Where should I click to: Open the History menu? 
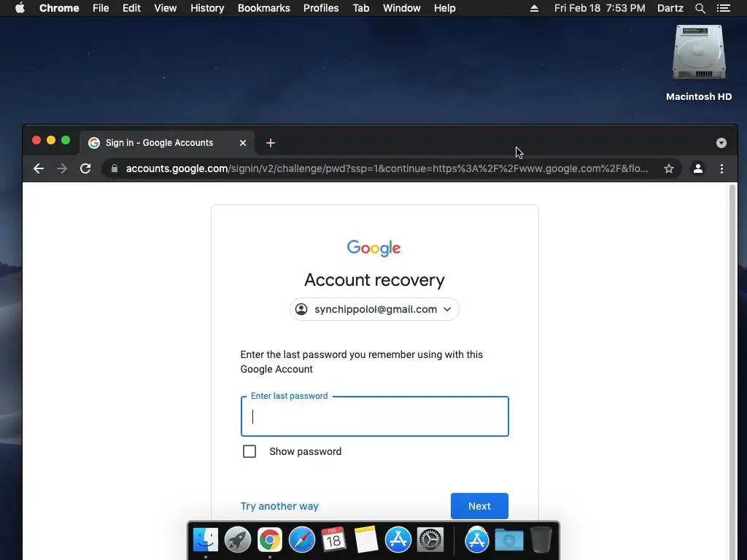(207, 8)
